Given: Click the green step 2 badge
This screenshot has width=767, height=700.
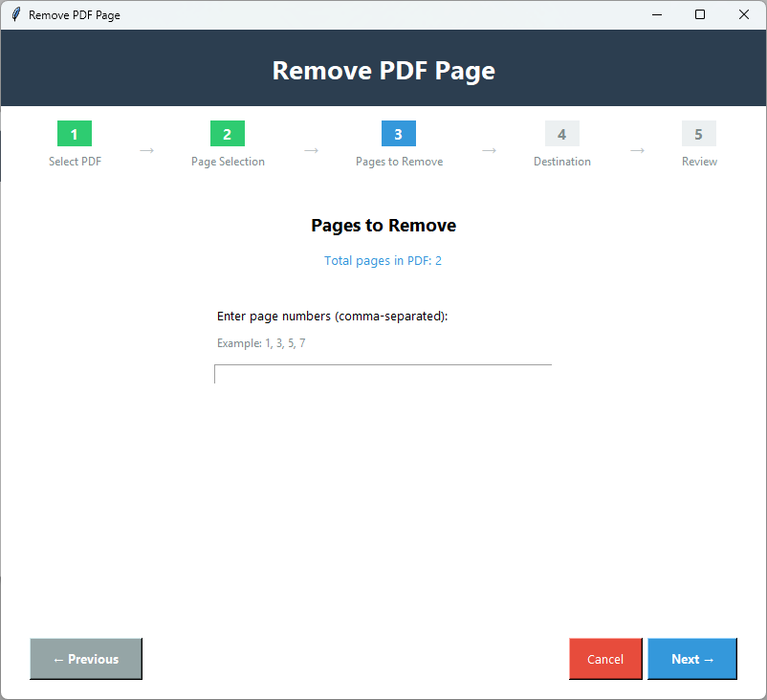Looking at the screenshot, I should [227, 134].
